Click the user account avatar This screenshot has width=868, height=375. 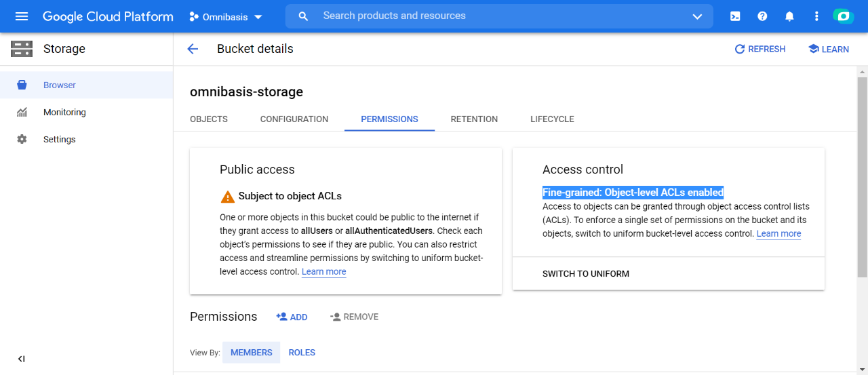[x=844, y=16]
